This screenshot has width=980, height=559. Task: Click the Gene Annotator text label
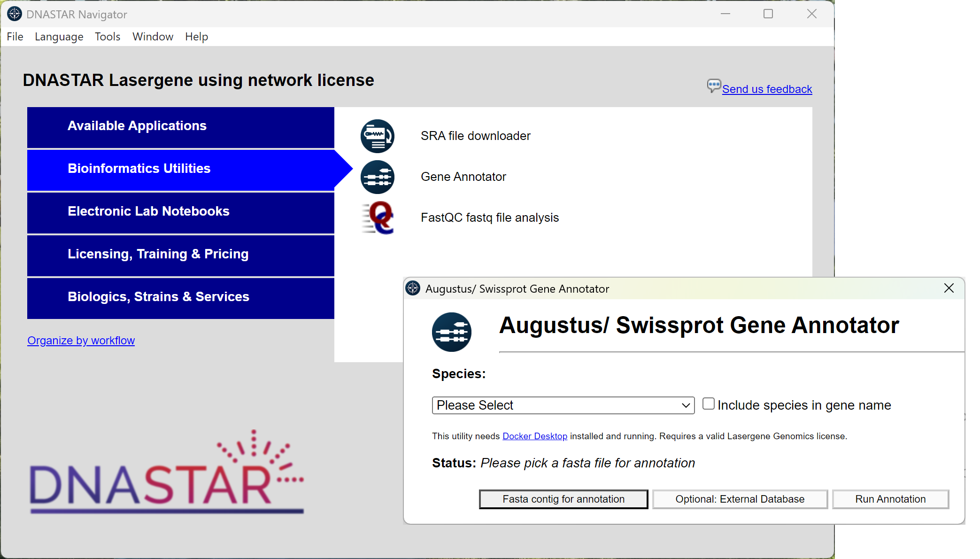(463, 177)
